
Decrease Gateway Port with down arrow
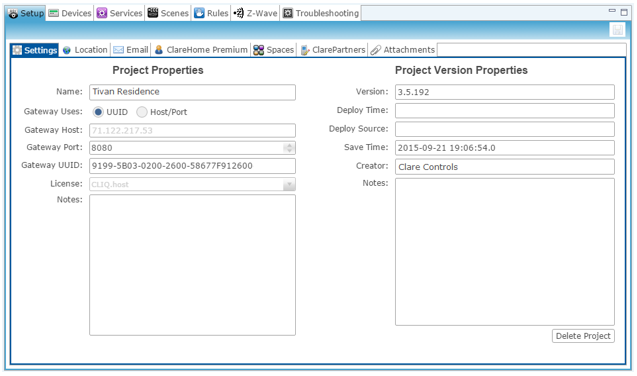289,150
